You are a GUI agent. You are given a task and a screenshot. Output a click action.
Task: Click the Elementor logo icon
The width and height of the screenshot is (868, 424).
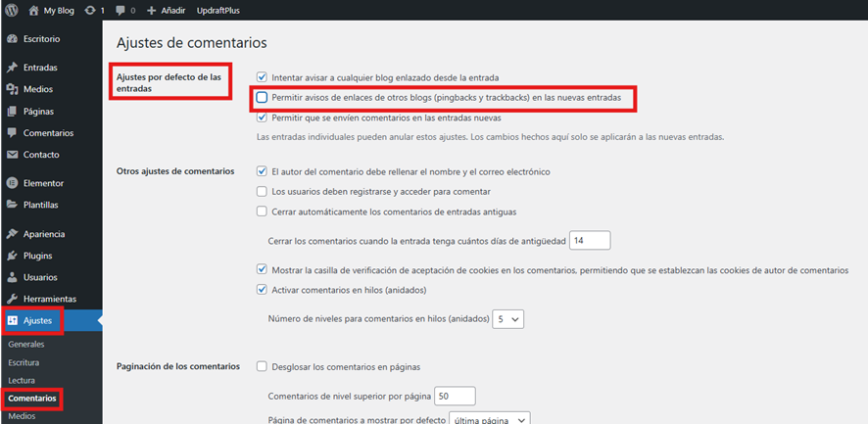coord(12,183)
